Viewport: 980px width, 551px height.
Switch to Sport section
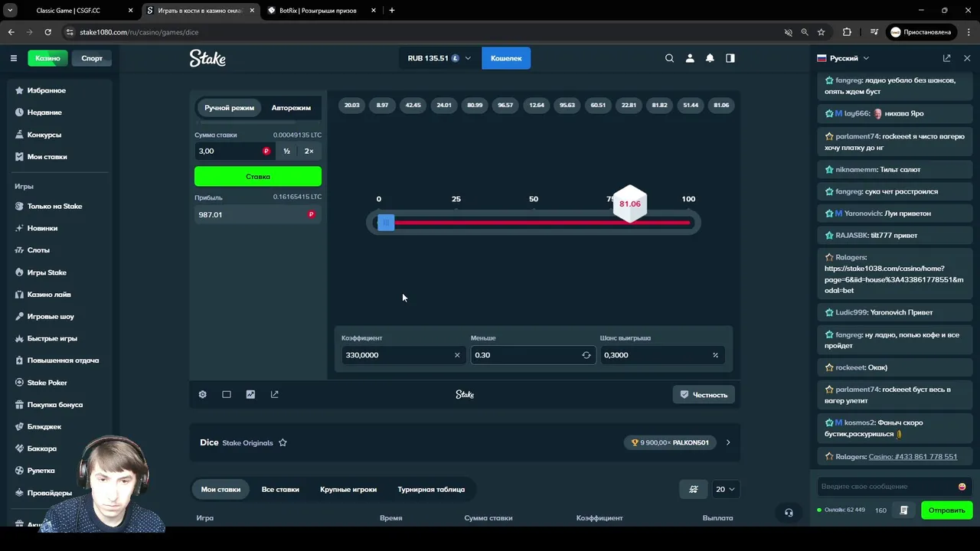(92, 58)
